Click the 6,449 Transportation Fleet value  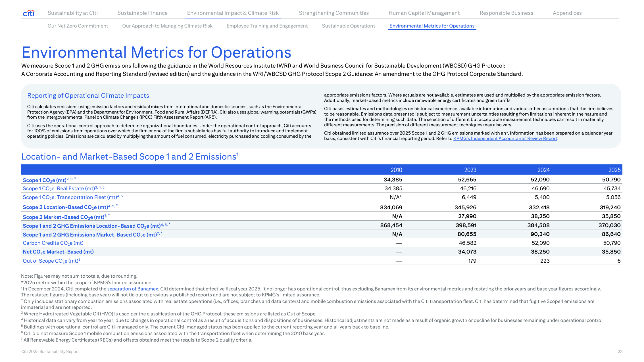click(x=469, y=197)
